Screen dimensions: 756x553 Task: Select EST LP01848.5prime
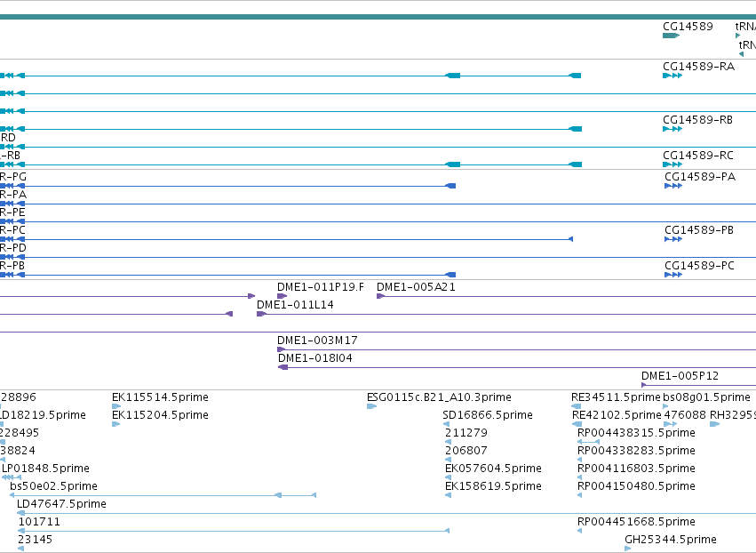coord(46,469)
